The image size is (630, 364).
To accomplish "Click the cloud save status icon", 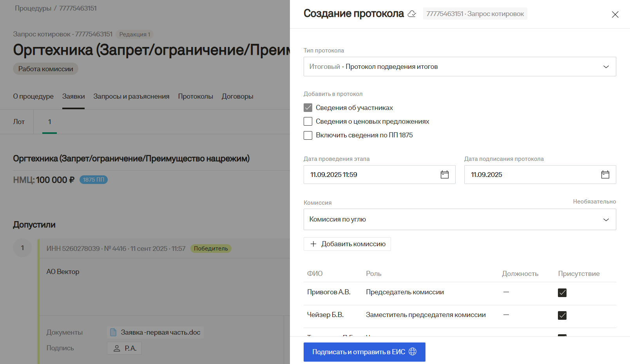I will pos(412,14).
